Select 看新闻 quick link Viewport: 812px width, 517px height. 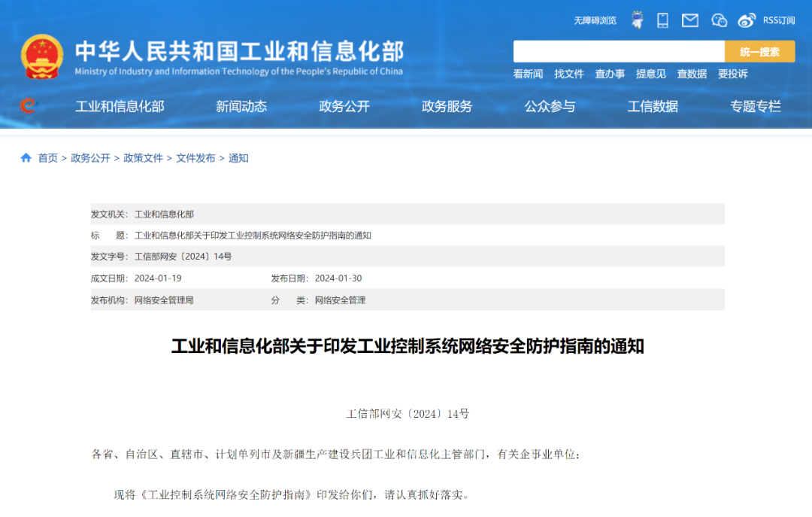pyautogui.click(x=528, y=74)
